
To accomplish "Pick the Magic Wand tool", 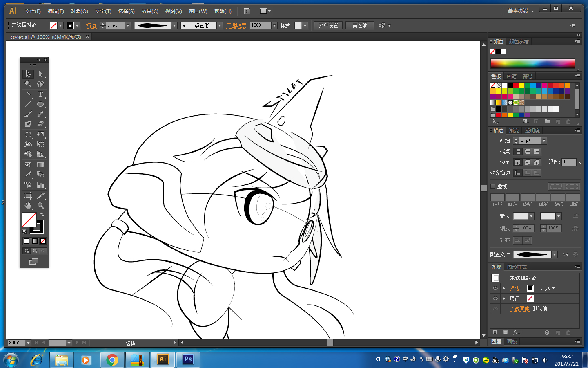I will click(28, 84).
